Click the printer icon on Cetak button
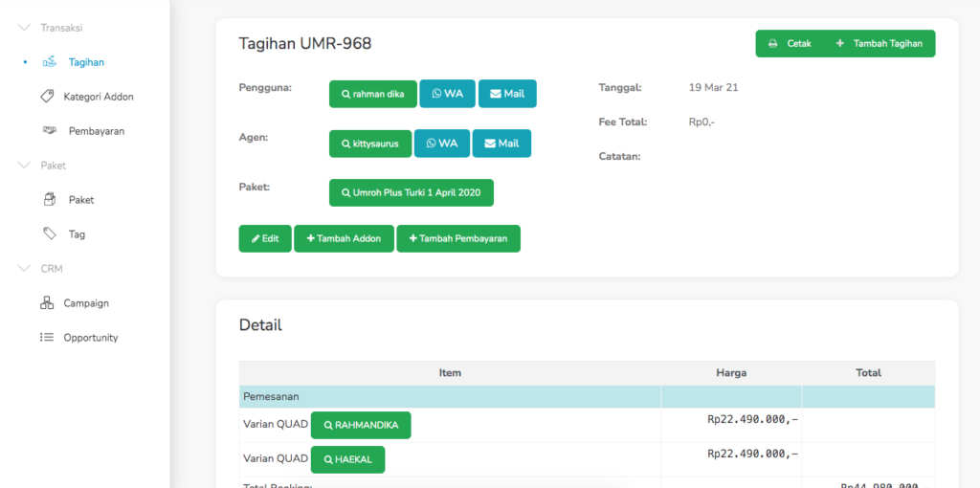The image size is (980, 488). [773, 44]
